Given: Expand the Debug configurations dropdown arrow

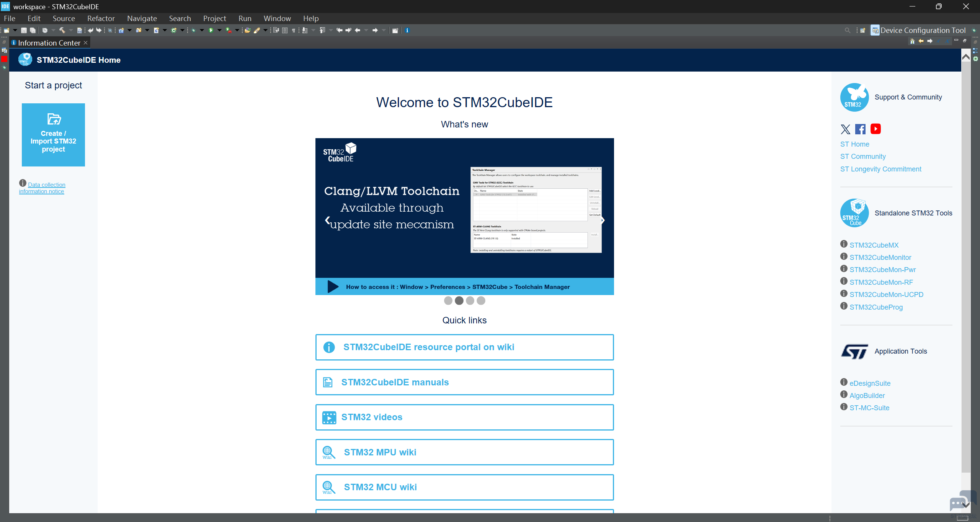Looking at the screenshot, I should click(x=202, y=30).
